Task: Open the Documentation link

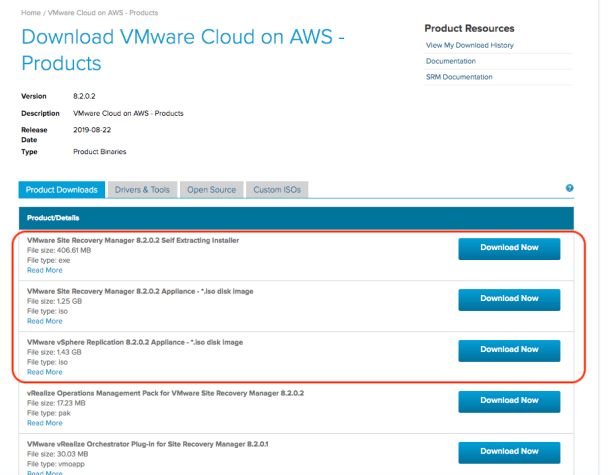Action: [452, 62]
